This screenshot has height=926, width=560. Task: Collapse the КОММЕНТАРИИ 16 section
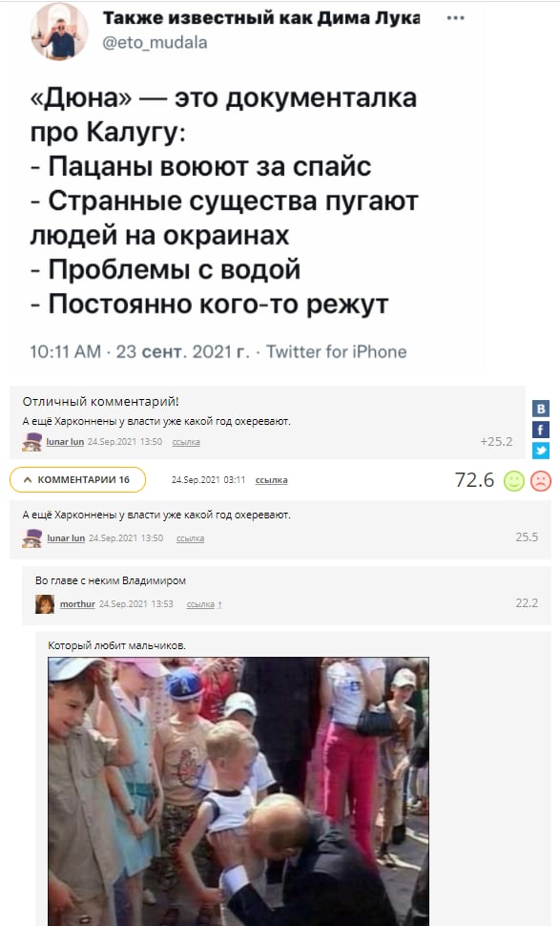78,479
